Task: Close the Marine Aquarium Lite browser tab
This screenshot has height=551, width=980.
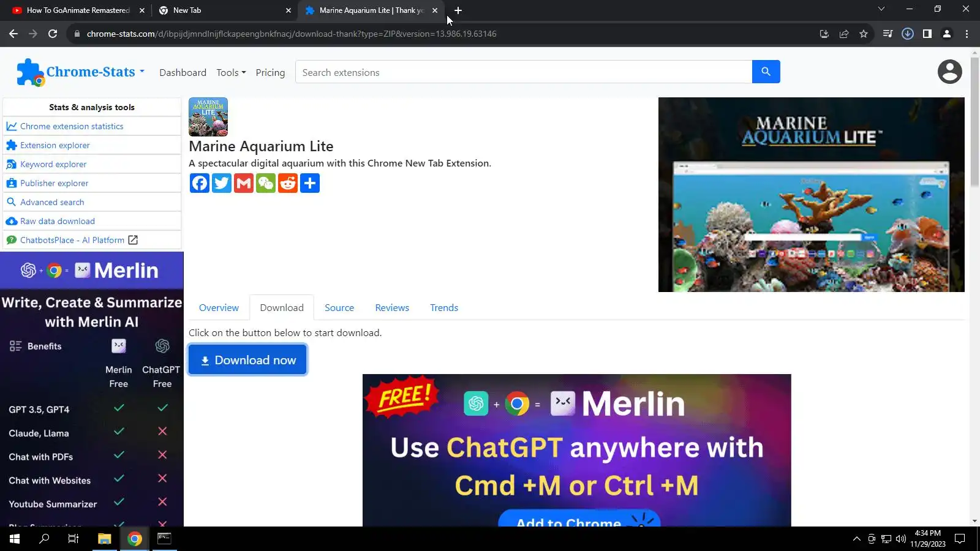Action: pyautogui.click(x=435, y=10)
